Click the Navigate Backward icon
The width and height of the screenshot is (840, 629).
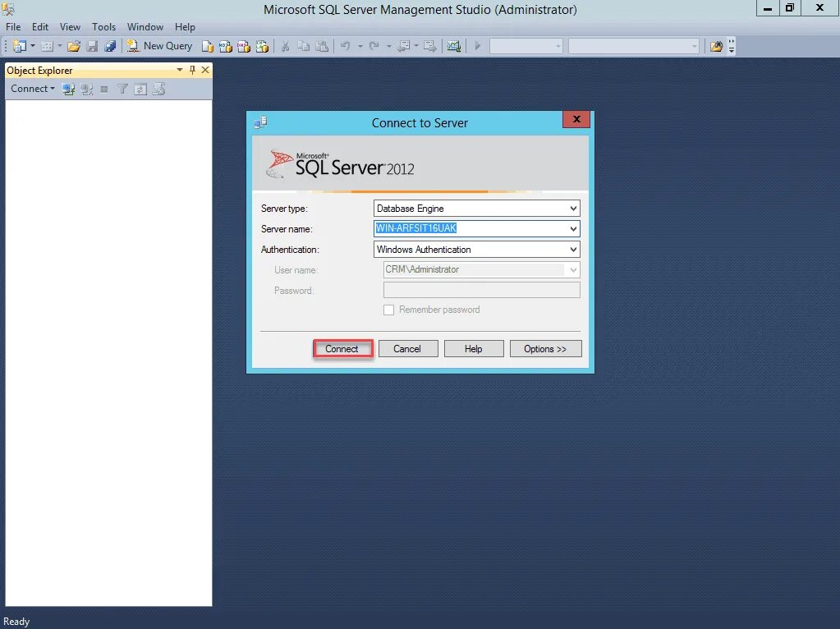click(x=404, y=46)
